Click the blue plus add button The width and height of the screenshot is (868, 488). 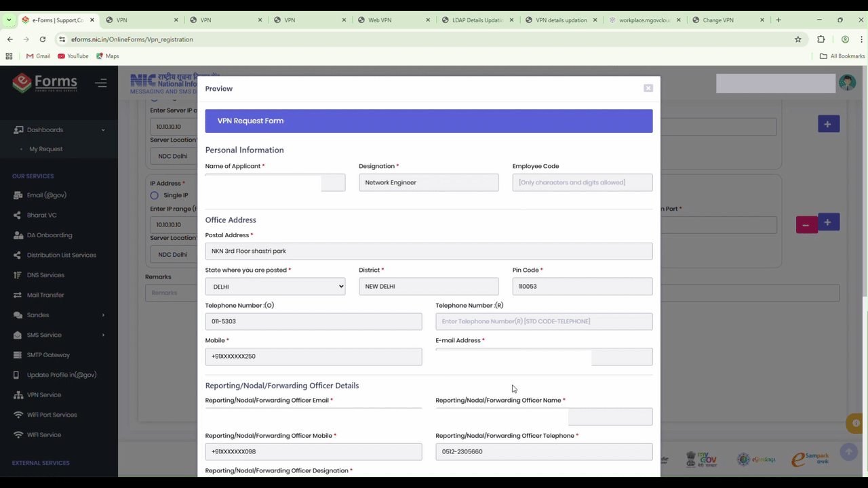coord(827,124)
